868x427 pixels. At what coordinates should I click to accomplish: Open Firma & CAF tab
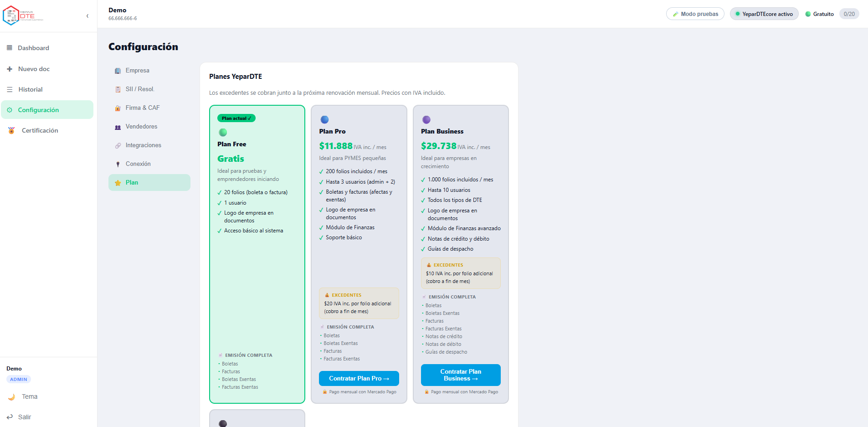[x=149, y=108]
